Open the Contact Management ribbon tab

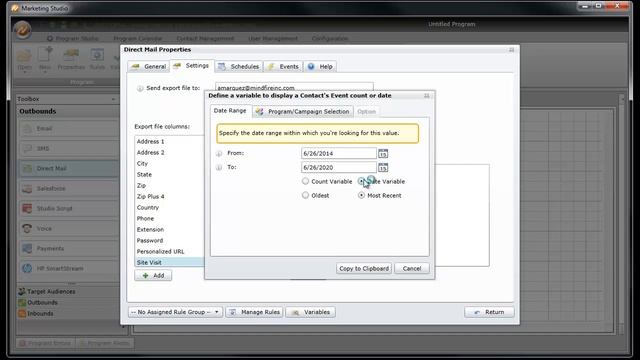[x=205, y=38]
